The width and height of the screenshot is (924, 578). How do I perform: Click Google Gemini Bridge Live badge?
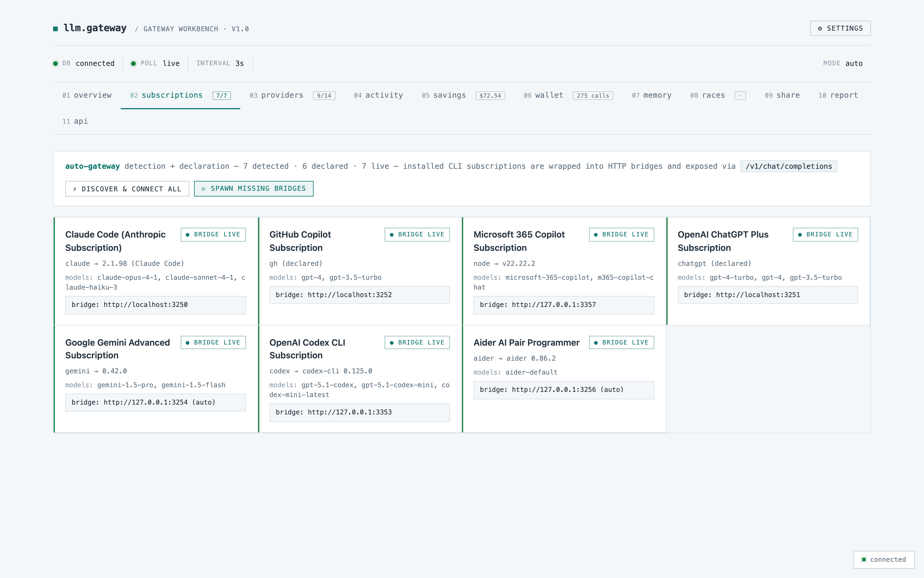pyautogui.click(x=213, y=342)
